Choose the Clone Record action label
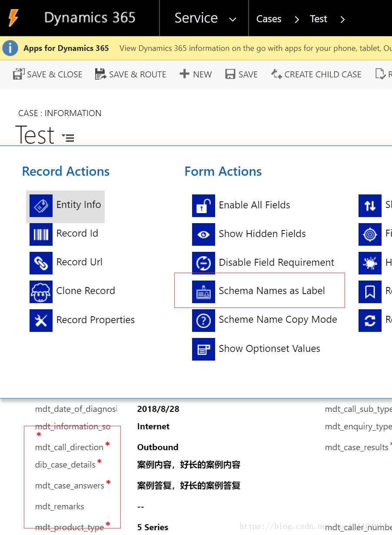 (x=86, y=291)
